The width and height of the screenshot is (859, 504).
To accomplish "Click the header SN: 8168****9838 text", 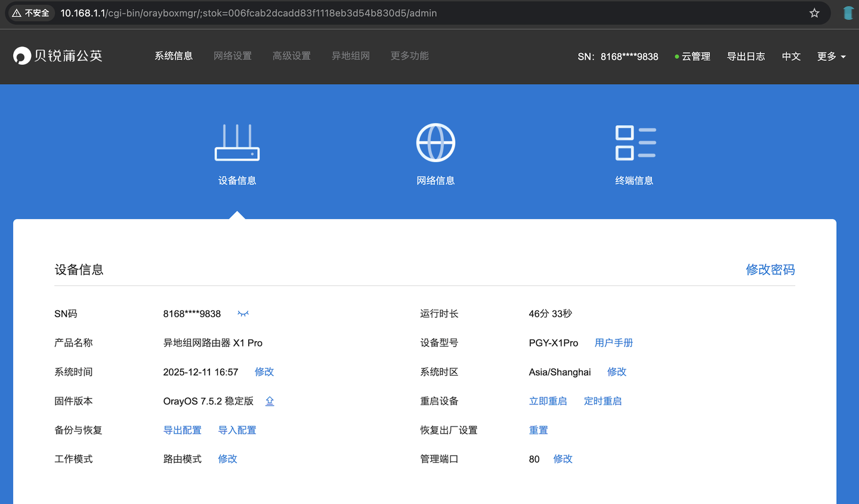I will point(618,57).
